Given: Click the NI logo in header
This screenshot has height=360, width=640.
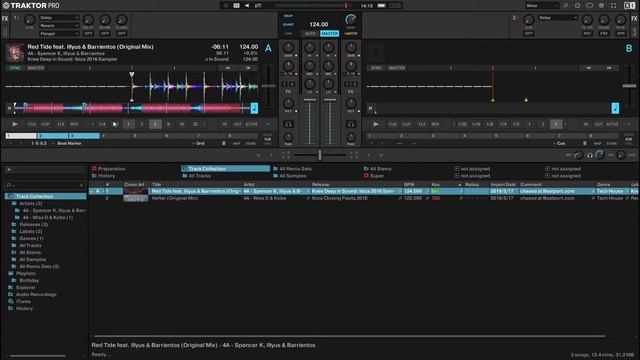Looking at the screenshot, I should coord(629,6).
